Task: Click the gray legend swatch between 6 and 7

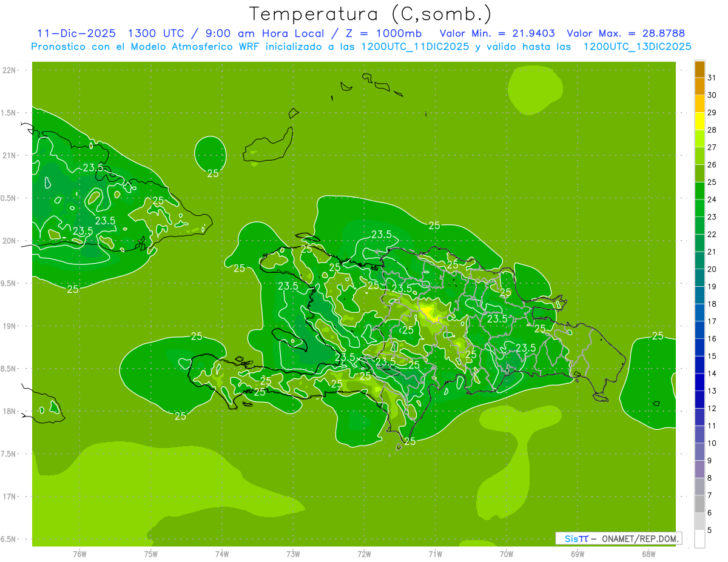Action: 699,504
